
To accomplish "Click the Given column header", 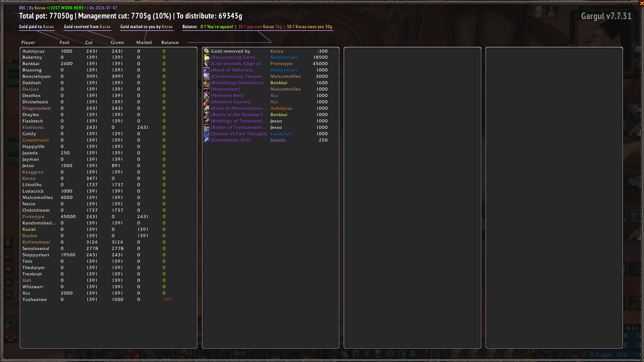I will (x=117, y=43).
